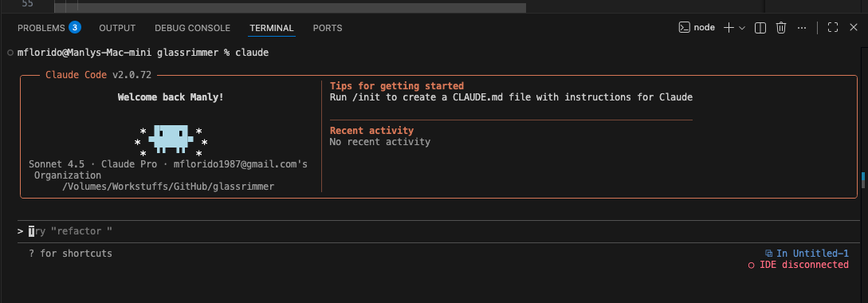Click the IDE disconnected status
This screenshot has height=303, width=868.
tap(798, 265)
